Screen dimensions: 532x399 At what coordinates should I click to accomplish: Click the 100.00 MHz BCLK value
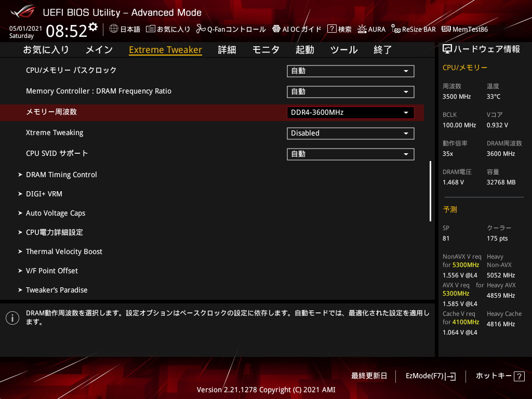pyautogui.click(x=459, y=125)
